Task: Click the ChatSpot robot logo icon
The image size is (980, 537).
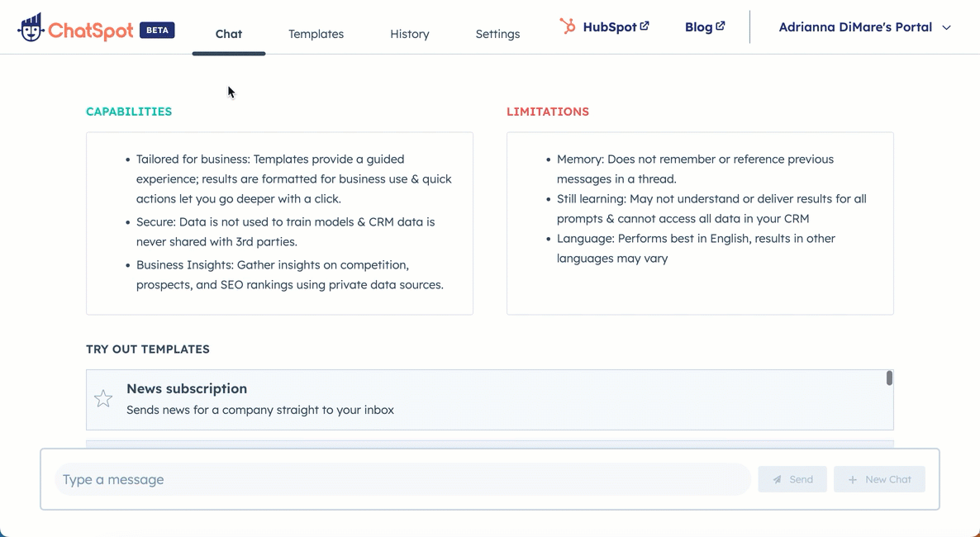Action: (31, 28)
